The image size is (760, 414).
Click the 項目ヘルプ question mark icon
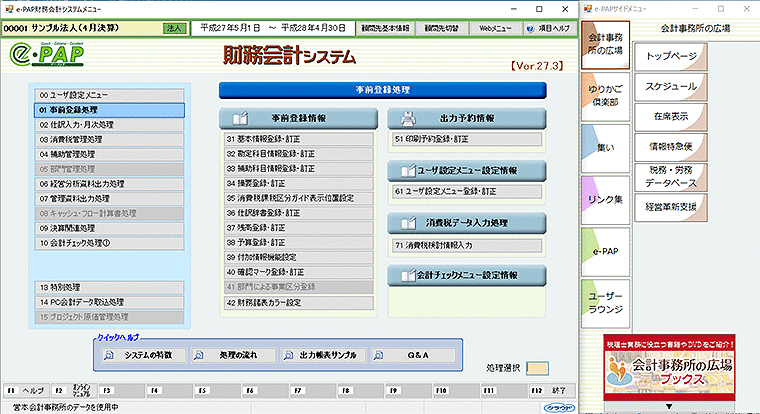click(530, 29)
